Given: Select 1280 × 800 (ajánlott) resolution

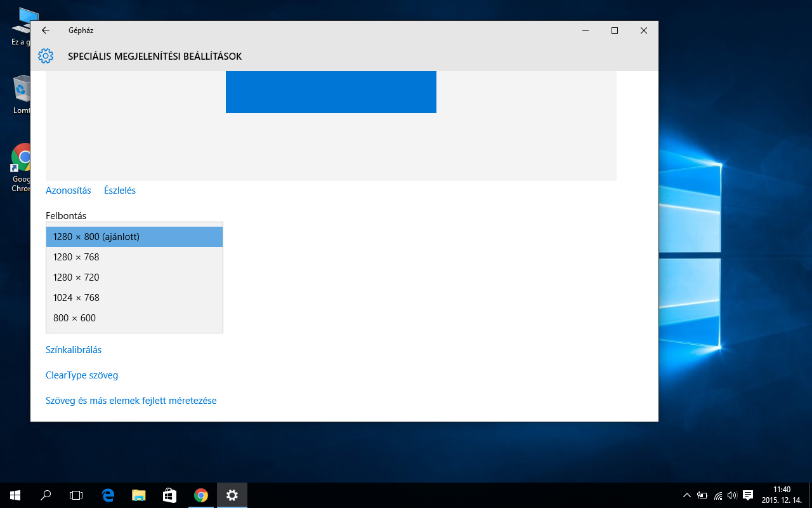Looking at the screenshot, I should tap(134, 237).
